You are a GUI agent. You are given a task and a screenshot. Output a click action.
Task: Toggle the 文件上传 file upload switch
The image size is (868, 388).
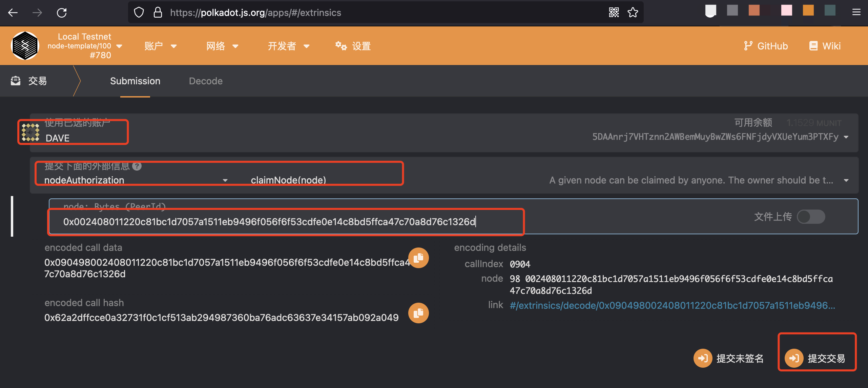coord(811,217)
